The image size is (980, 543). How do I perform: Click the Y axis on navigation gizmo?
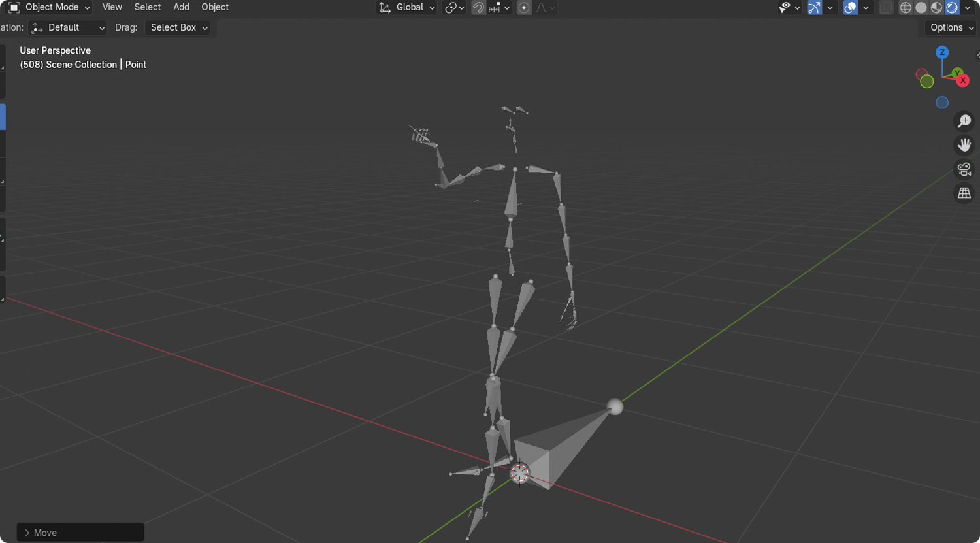(x=957, y=73)
